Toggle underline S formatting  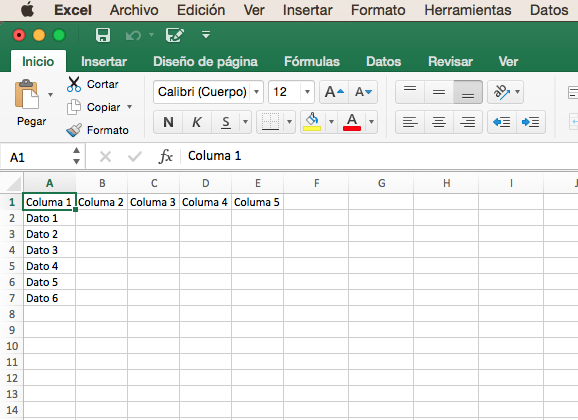click(226, 122)
